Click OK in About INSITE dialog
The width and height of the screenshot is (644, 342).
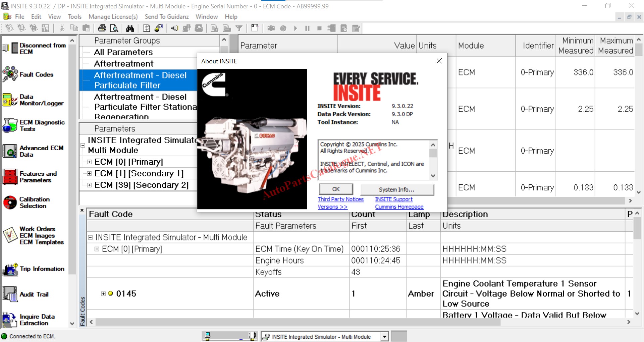(x=336, y=189)
